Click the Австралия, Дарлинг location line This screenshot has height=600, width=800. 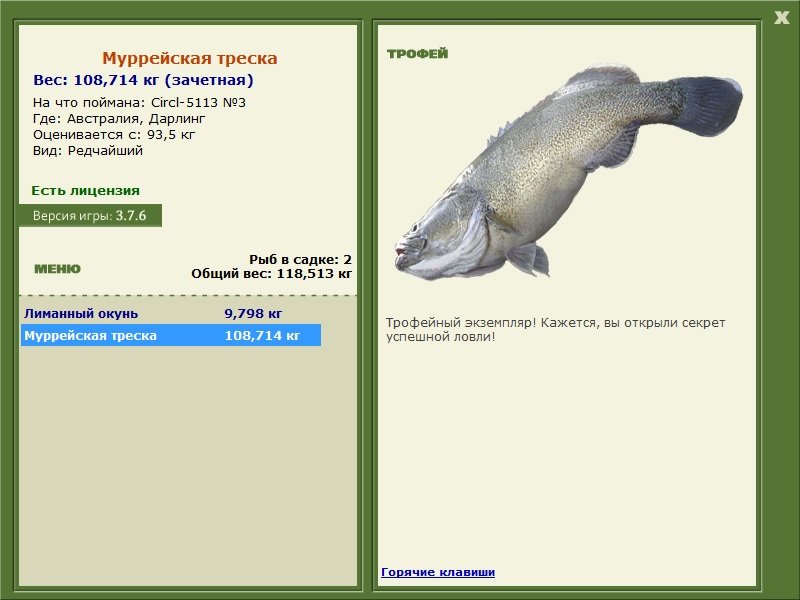click(119, 119)
